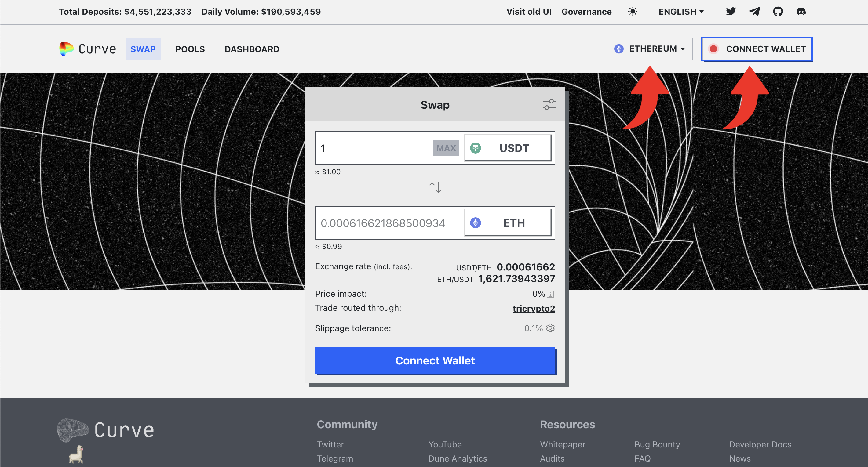
Task: Click the swap direction arrows icon
Action: tap(435, 187)
